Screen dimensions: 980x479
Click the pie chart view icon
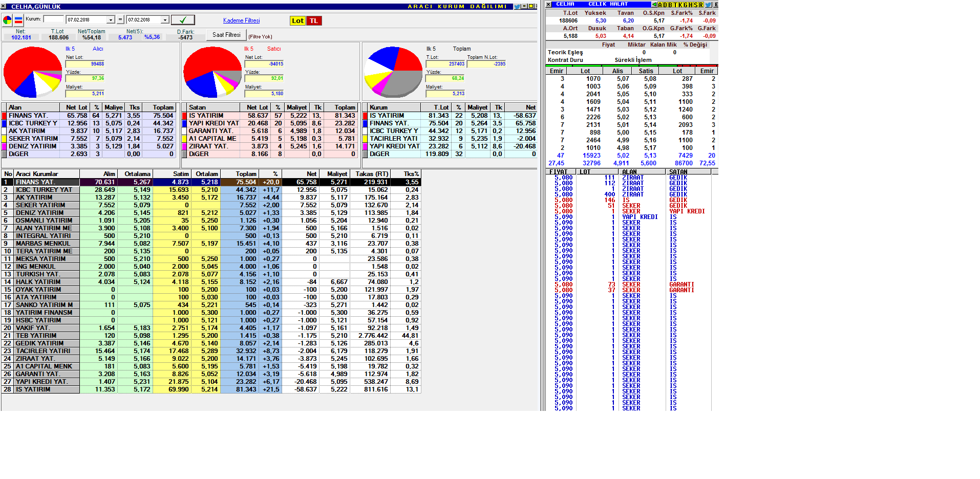point(7,20)
